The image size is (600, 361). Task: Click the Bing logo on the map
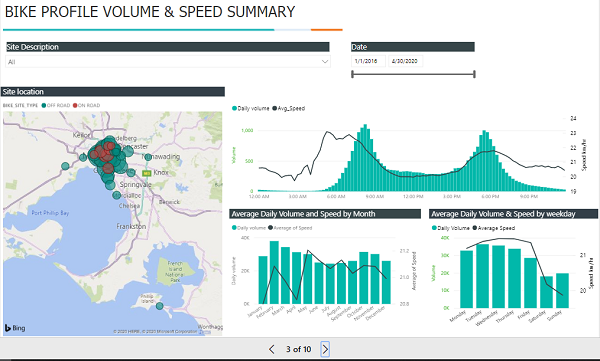[x=15, y=328]
